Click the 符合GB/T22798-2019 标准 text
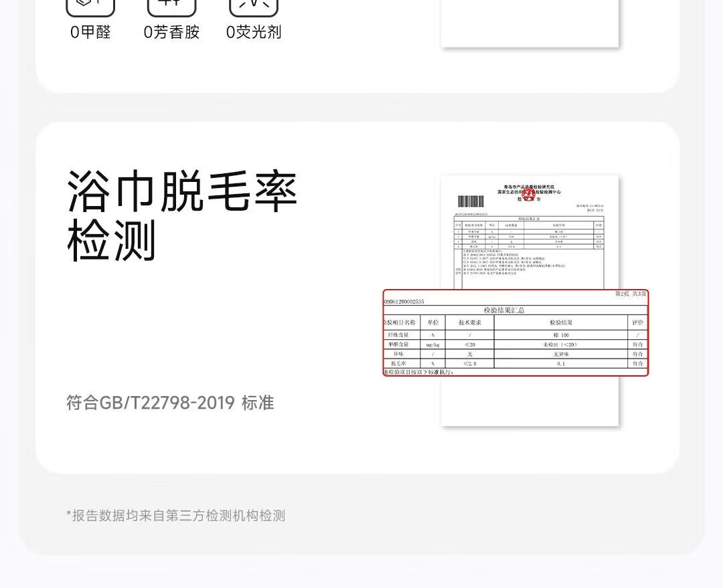The image size is (723, 588). pos(170,403)
